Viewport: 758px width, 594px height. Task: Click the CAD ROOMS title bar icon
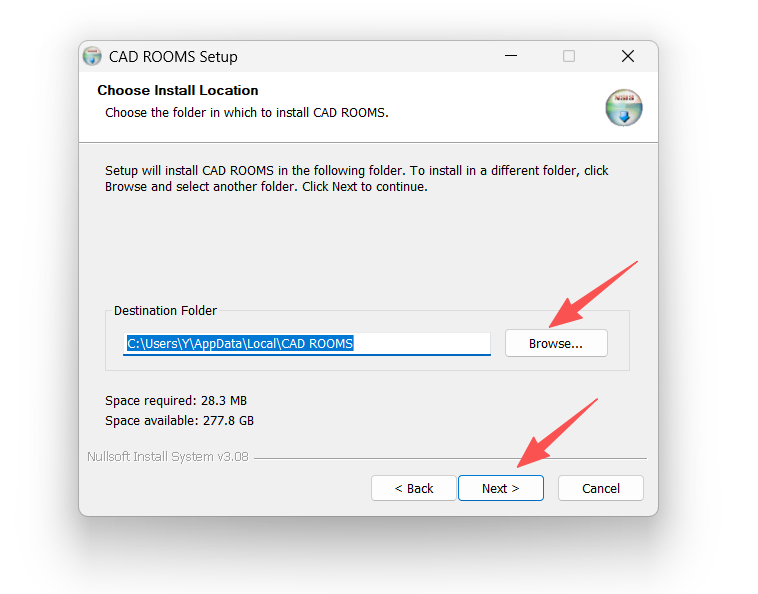92,57
